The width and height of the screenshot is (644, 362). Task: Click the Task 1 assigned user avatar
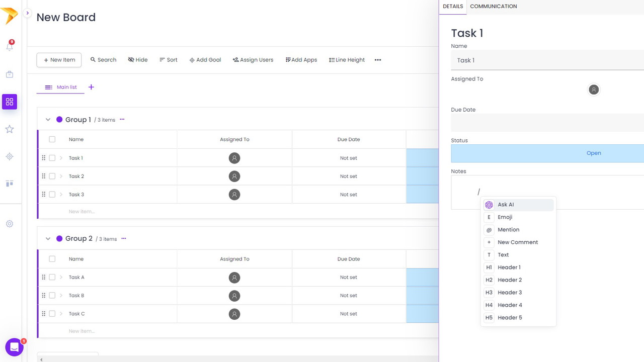point(234,158)
